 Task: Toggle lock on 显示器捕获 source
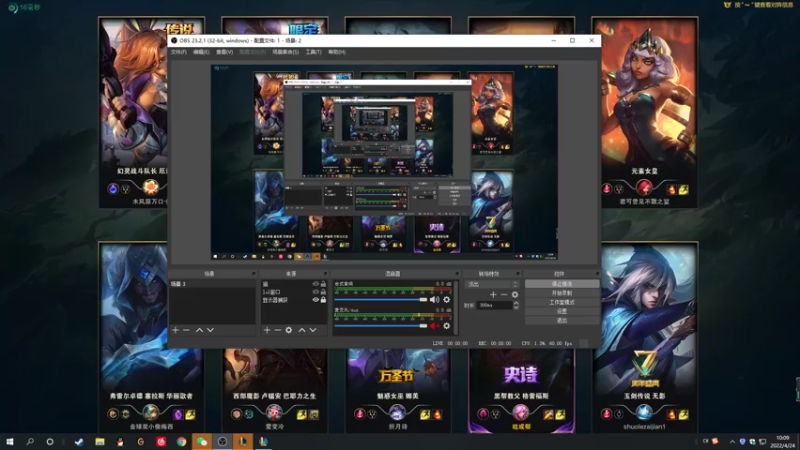tap(323, 300)
